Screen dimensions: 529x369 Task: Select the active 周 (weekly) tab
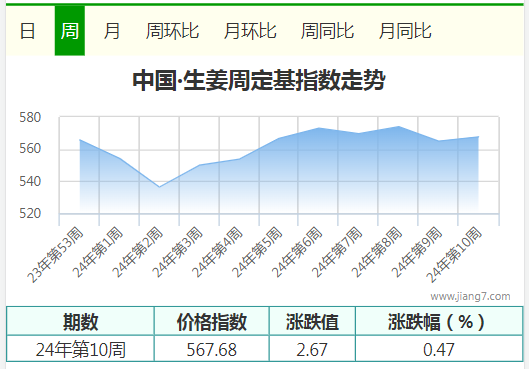tap(70, 31)
